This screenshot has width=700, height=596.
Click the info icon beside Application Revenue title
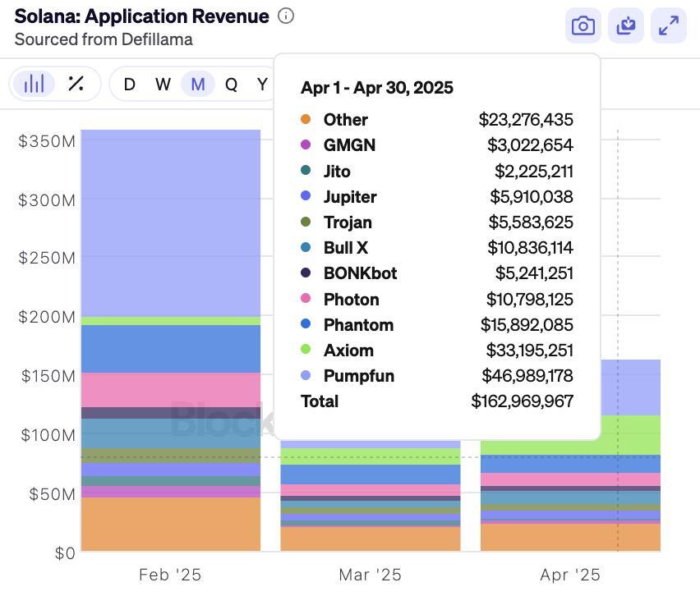[286, 16]
